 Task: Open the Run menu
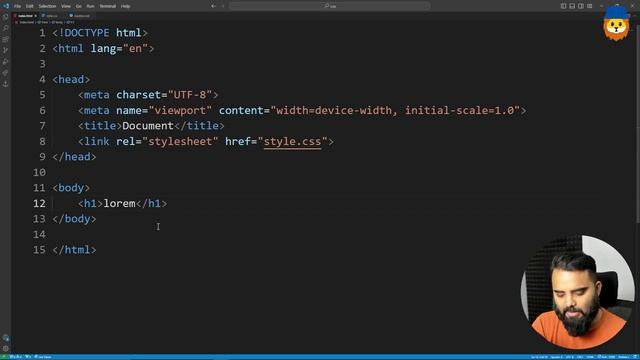(90, 6)
